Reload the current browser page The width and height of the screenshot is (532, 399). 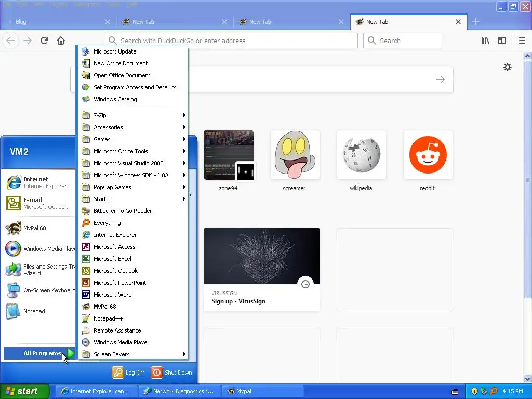[x=45, y=41]
